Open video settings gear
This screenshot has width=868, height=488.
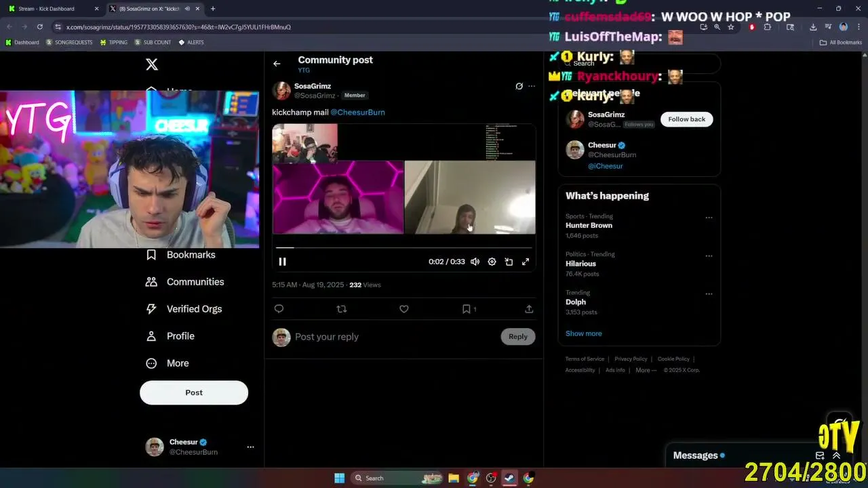click(x=492, y=262)
